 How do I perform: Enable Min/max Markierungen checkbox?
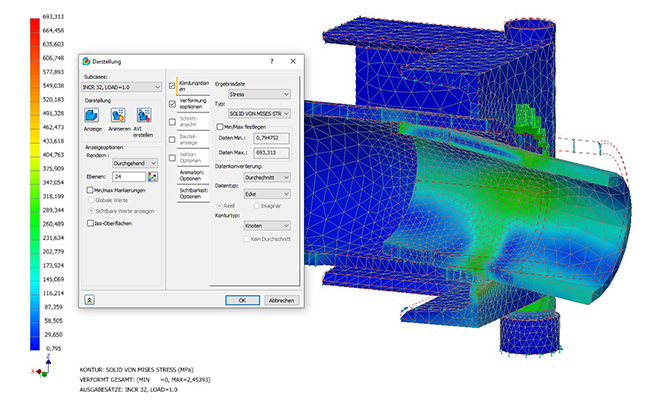pos(89,190)
